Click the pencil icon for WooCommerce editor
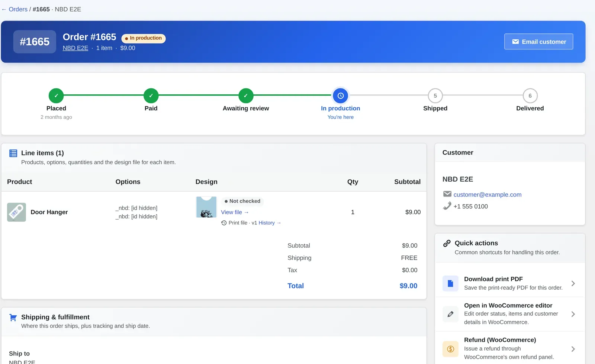This screenshot has width=595, height=364. pyautogui.click(x=450, y=314)
